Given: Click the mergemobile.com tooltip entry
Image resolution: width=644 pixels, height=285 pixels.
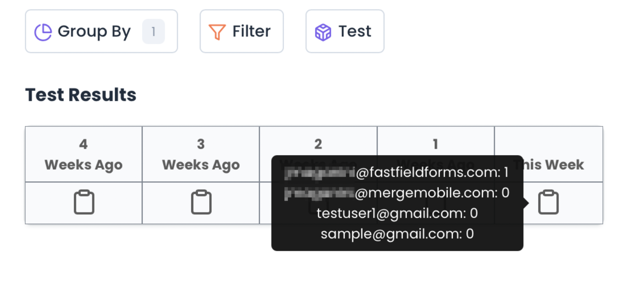Looking at the screenshot, I should (x=397, y=193).
